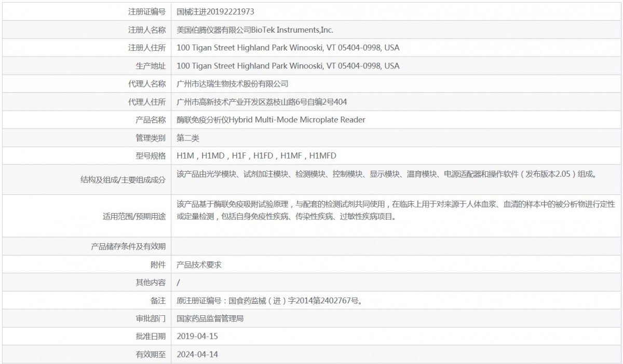Click the 其他内容 label

click(x=151, y=283)
